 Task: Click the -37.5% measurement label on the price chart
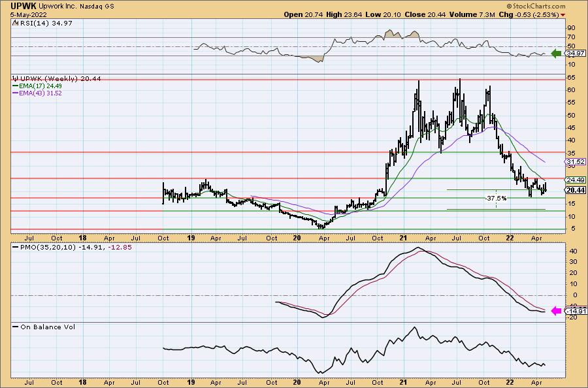496,199
